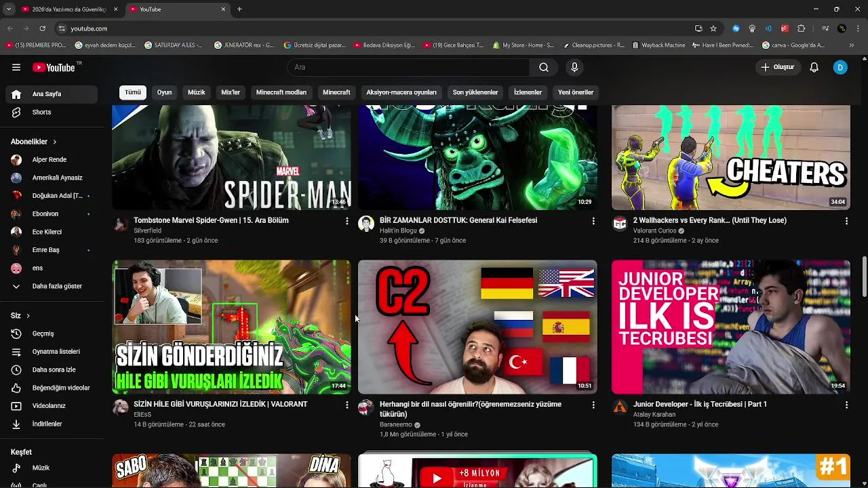Screen dimensions: 868x488
Task: Open video title BİR ZAMANLAR DOSTTUK
Action: point(458,220)
